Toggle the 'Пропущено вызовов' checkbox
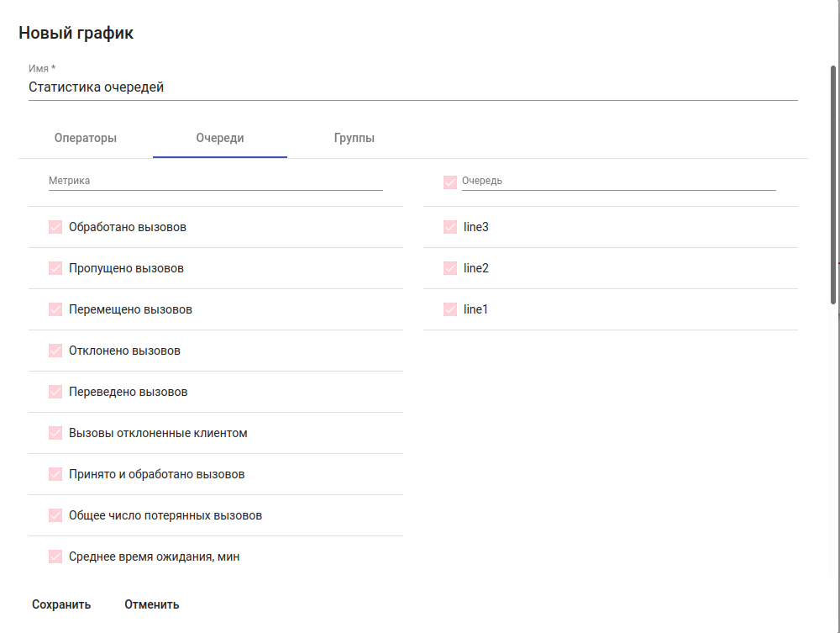 (x=55, y=268)
